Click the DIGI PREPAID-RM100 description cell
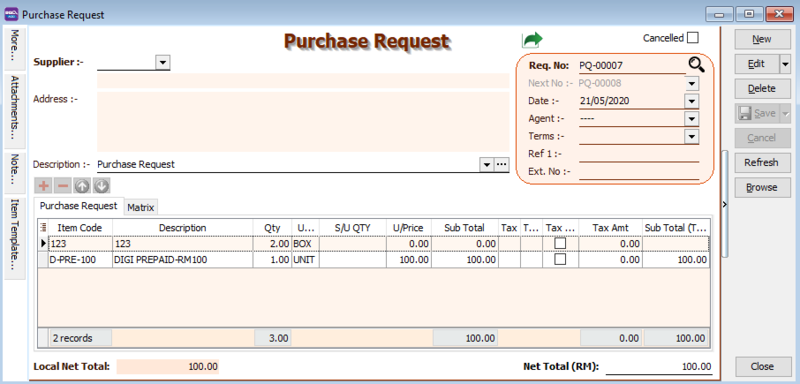Viewport: 800px width, 384px height. tap(183, 260)
